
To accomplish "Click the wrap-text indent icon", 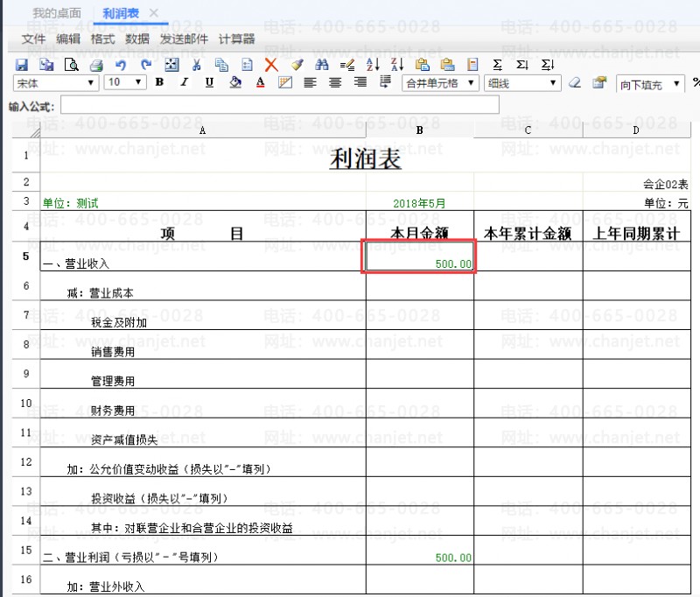I will [x=385, y=81].
